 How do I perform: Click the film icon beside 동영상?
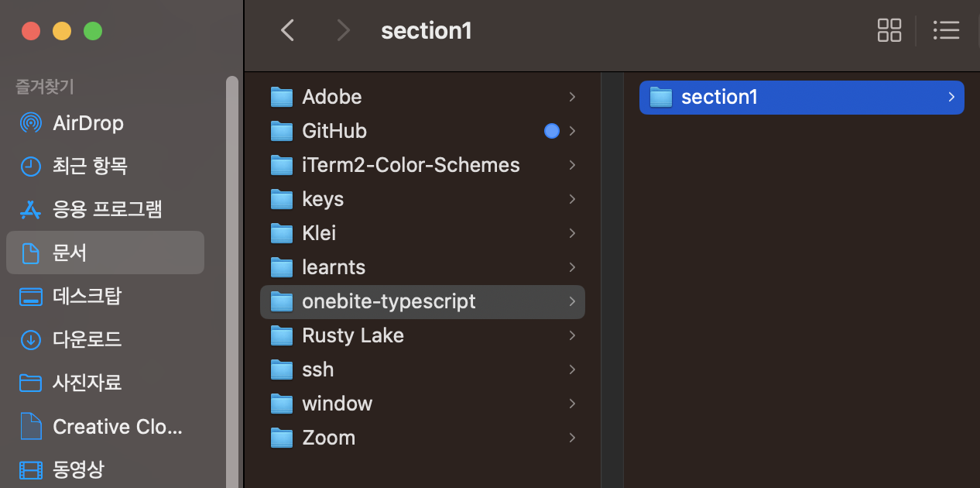pyautogui.click(x=30, y=469)
